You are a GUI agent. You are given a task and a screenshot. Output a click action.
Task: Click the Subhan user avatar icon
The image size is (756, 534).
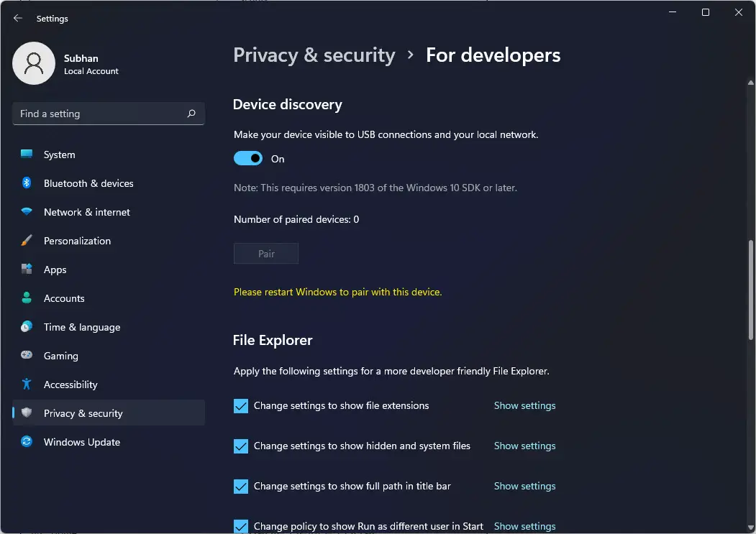click(x=34, y=63)
